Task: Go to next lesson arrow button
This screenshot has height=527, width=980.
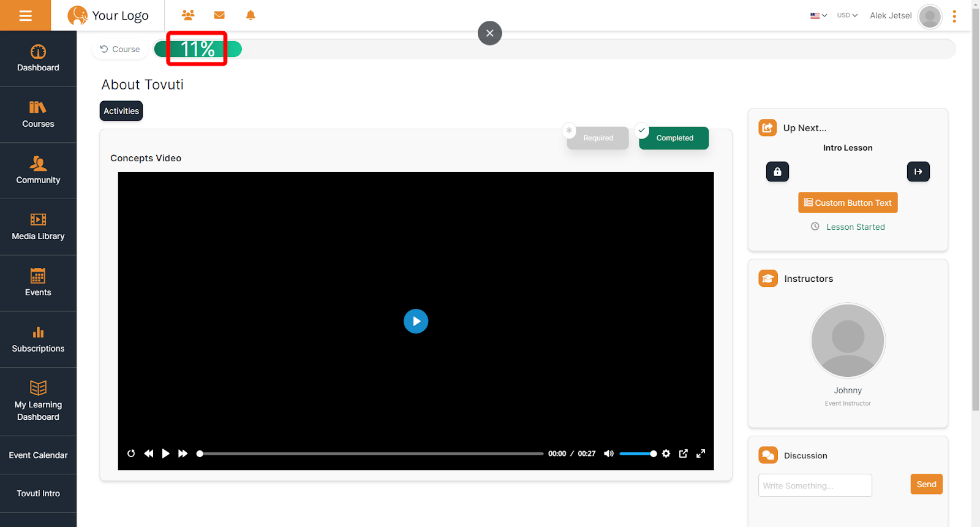Action: 918,172
